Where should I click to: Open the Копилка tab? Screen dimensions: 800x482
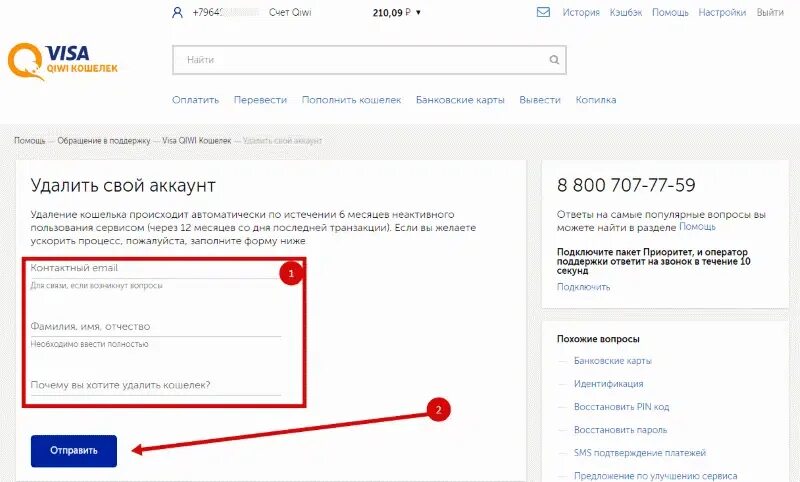click(596, 100)
